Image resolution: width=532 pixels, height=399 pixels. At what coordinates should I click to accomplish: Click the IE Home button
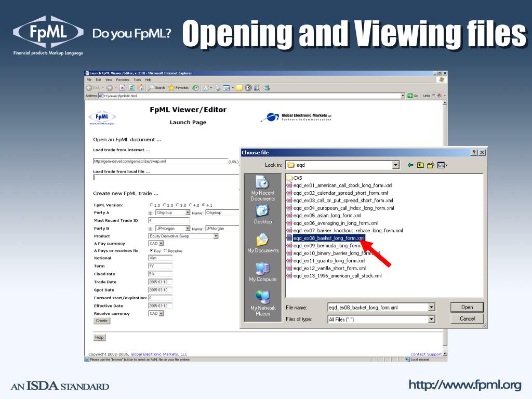(x=140, y=88)
